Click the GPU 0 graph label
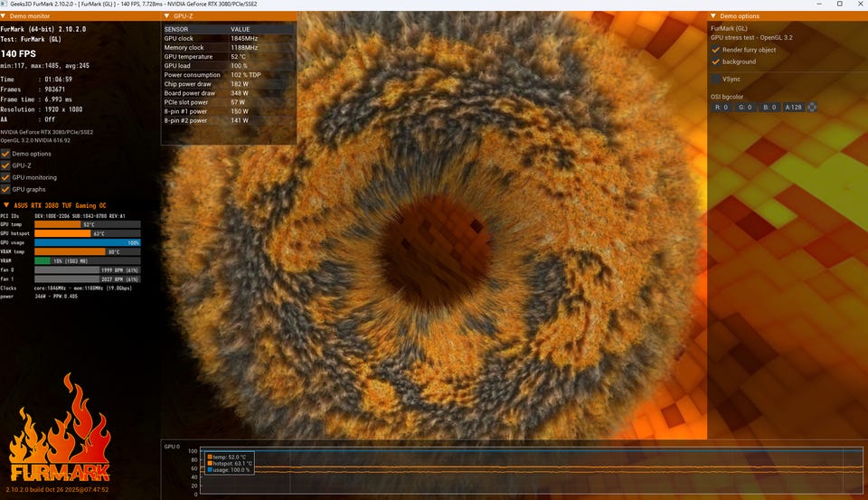The width and height of the screenshot is (868, 500). [x=172, y=447]
